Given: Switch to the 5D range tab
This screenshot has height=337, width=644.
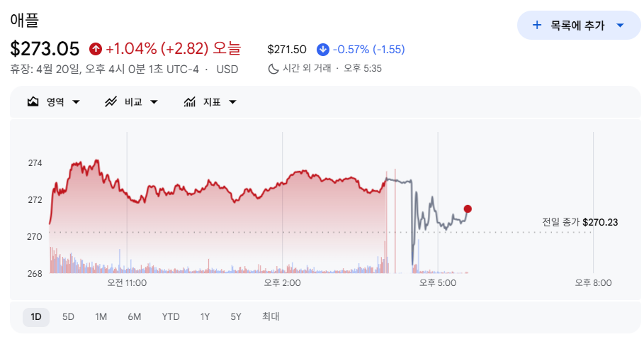Looking at the screenshot, I should [x=68, y=317].
